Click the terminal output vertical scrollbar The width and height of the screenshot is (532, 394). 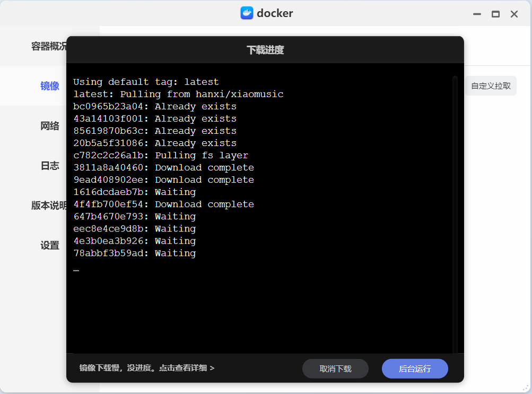tap(455, 212)
